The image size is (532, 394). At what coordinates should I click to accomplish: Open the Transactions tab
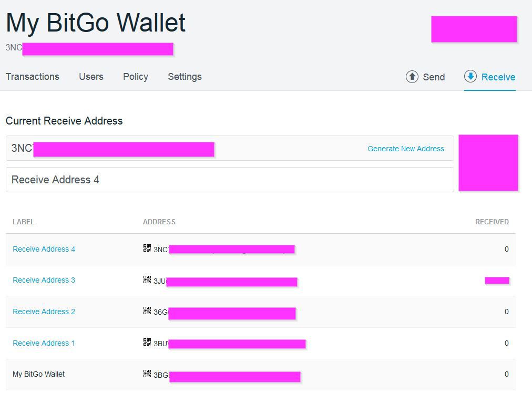point(33,77)
